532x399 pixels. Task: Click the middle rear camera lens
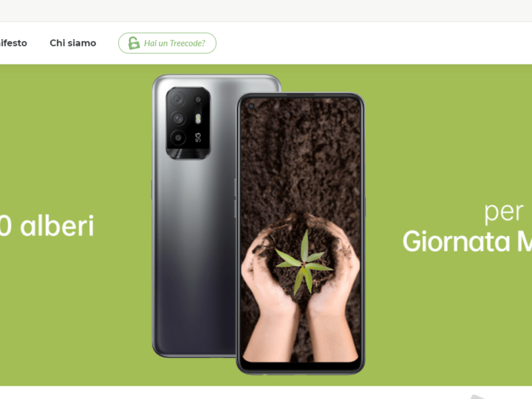click(x=178, y=118)
